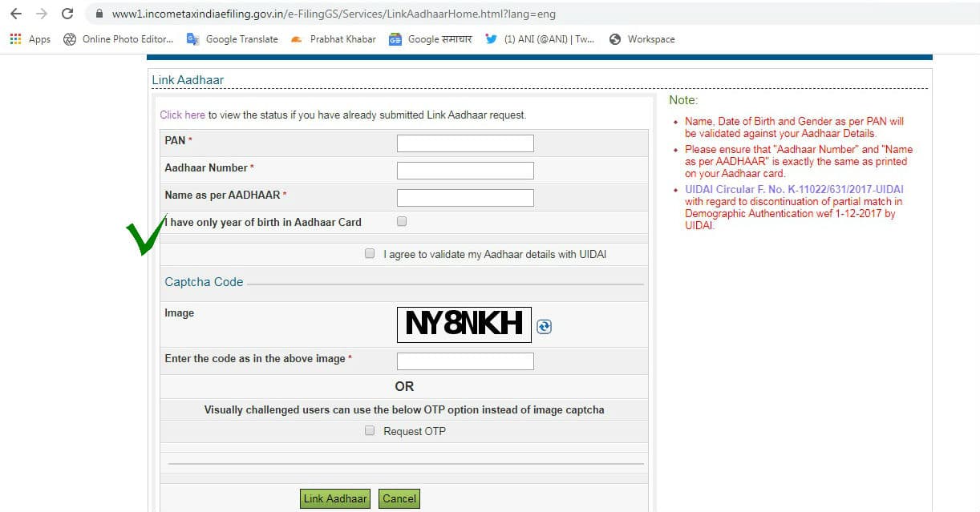This screenshot has width=980, height=512.
Task: Open the ANI Twitter bookmark
Action: click(540, 39)
